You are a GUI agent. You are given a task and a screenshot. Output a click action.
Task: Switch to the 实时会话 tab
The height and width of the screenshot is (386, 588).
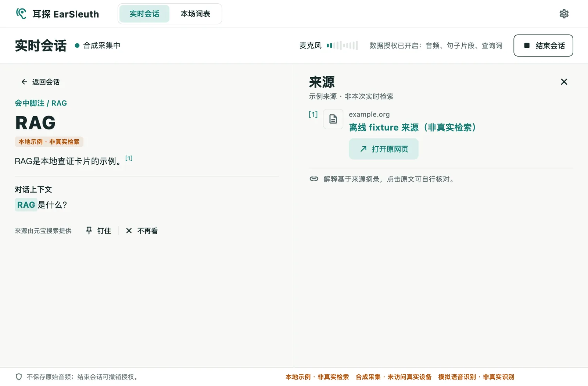point(144,14)
